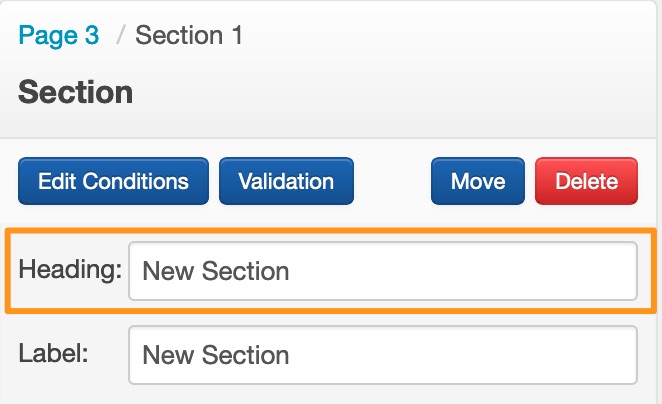Click the breadcrumb slash separator

point(119,36)
